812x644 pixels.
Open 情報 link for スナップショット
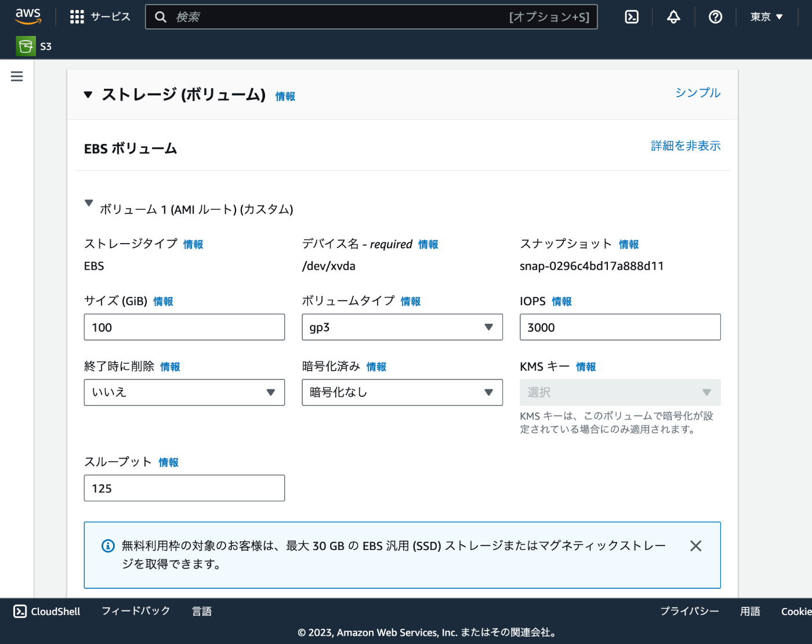629,244
